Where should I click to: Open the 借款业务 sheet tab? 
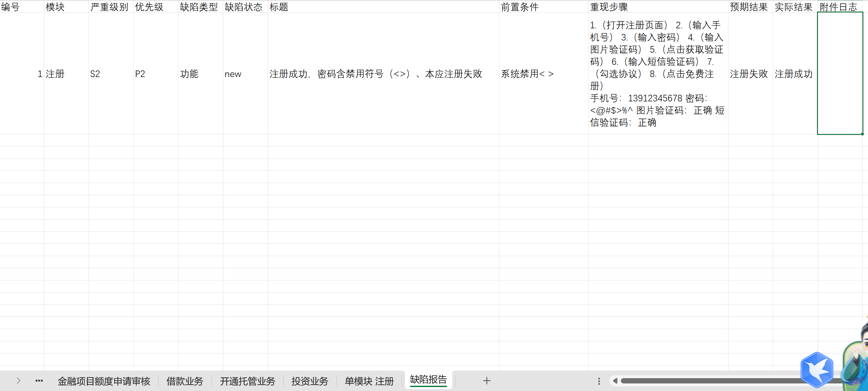(x=185, y=381)
